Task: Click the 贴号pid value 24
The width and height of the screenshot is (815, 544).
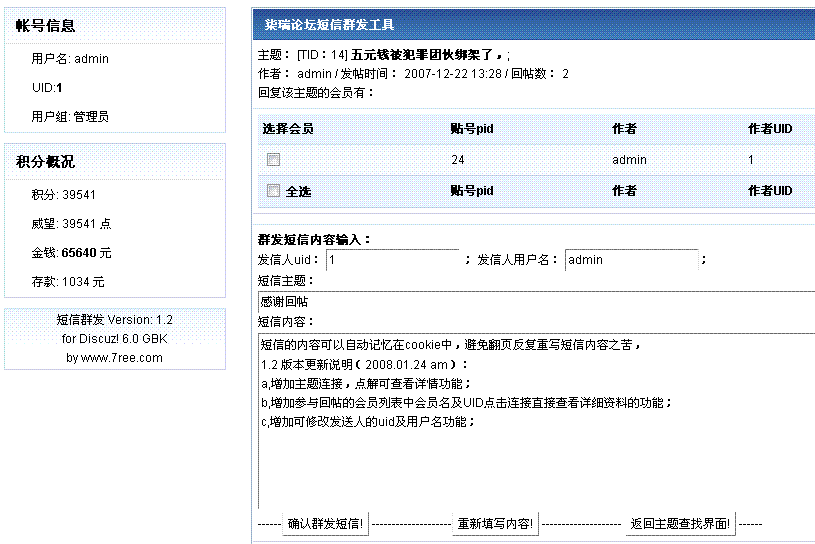Action: tap(458, 160)
